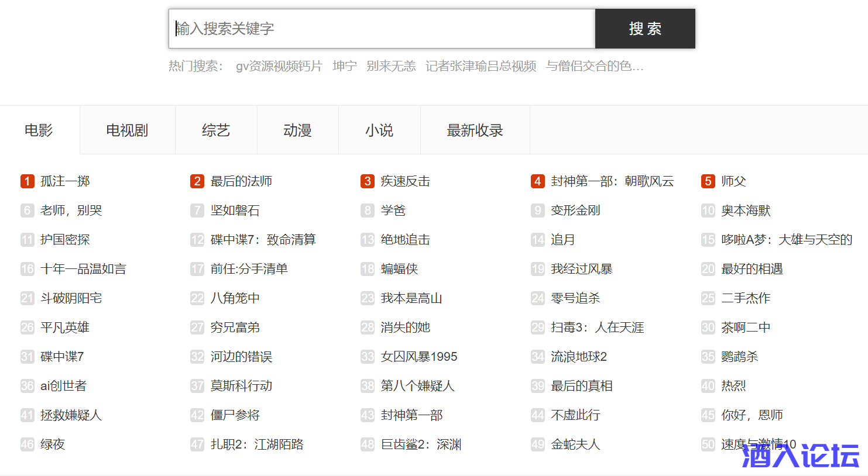The image size is (868, 476).
Task: Open movie 扫毒3：人在天涯
Action: 598,327
